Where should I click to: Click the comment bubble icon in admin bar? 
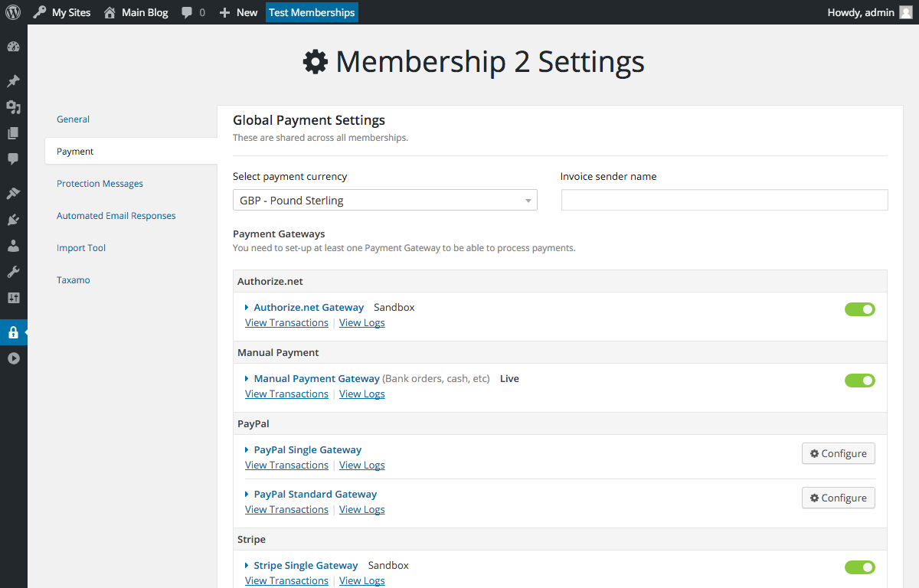click(188, 13)
